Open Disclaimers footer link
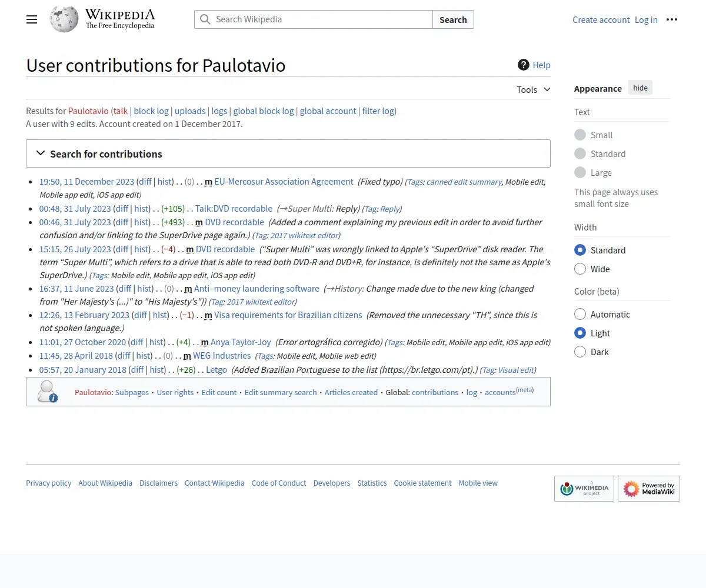 click(x=158, y=483)
